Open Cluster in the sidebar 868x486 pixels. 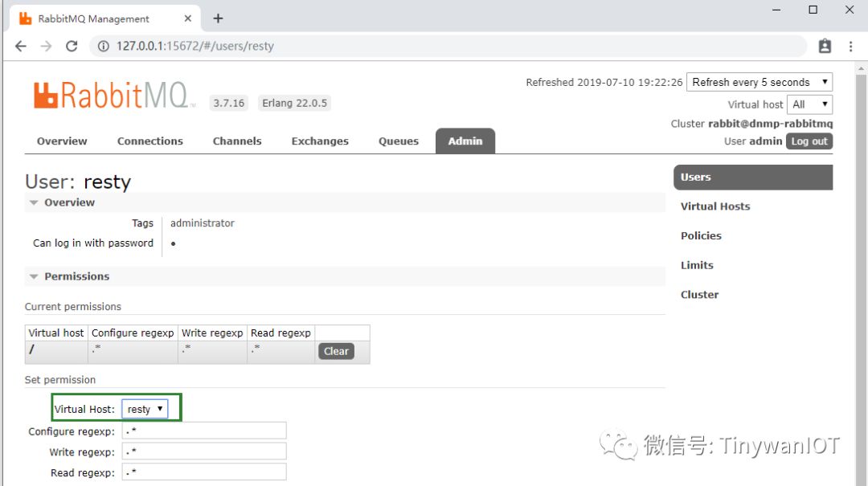(700, 295)
